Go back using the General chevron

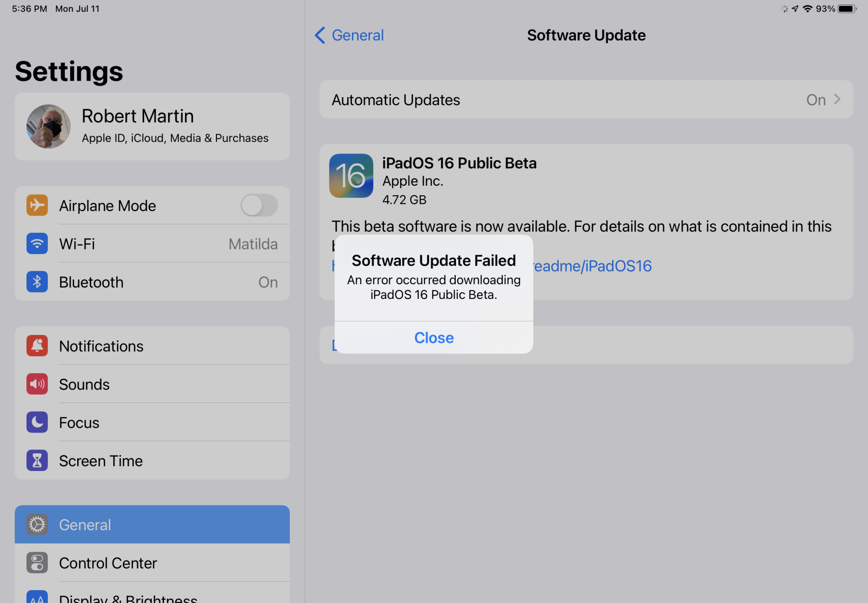click(320, 35)
